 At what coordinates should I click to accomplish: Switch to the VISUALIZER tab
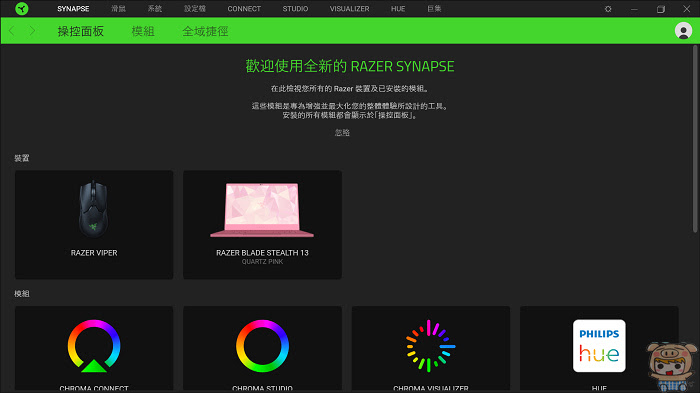(350, 8)
